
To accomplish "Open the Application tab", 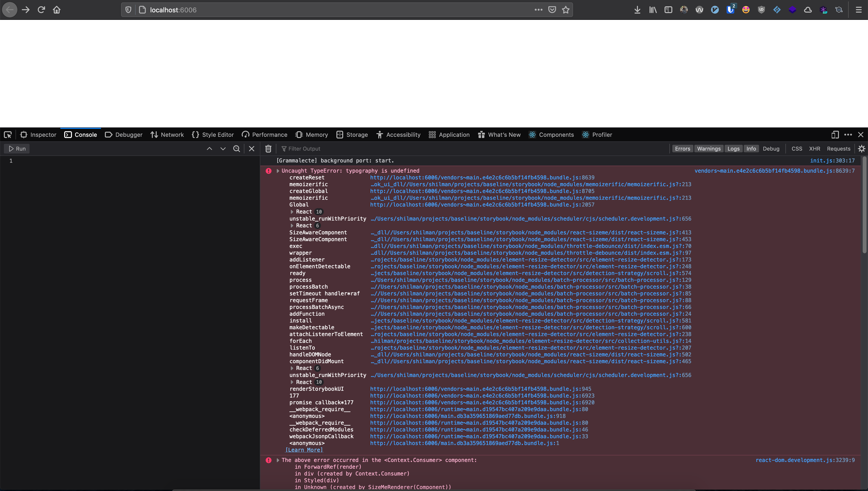I will 449,135.
